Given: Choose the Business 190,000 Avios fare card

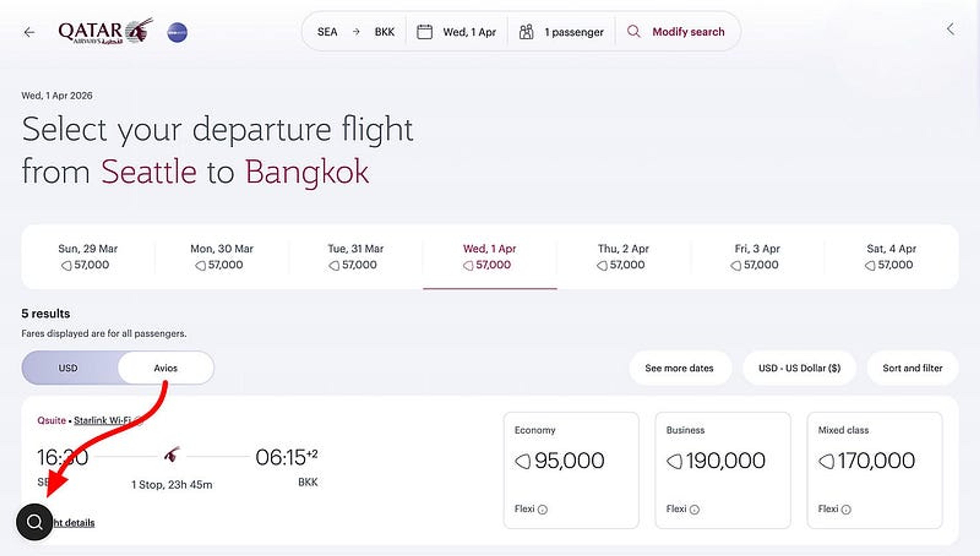Looking at the screenshot, I should 722,470.
